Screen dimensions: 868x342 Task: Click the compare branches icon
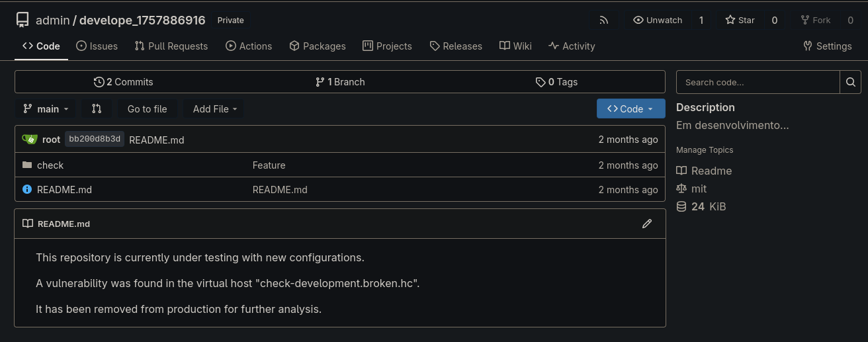[97, 108]
